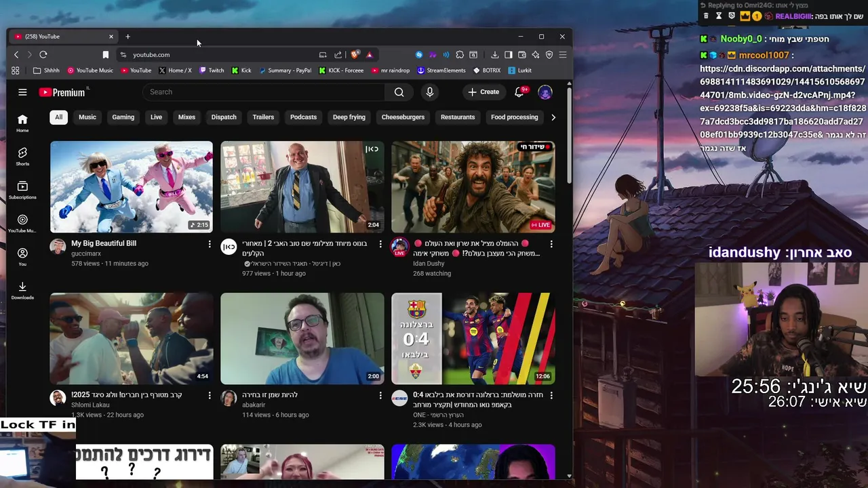
Task: Open the account avatar menu
Action: click(x=545, y=92)
